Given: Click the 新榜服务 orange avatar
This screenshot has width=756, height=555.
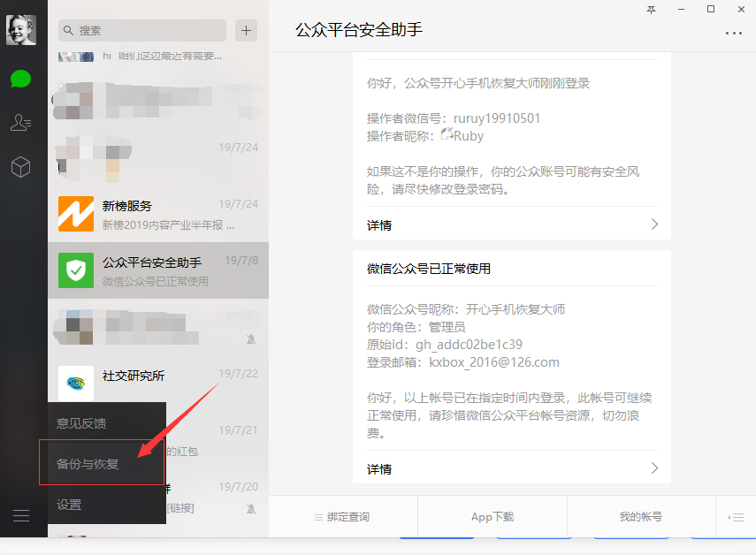Looking at the screenshot, I should (76, 214).
